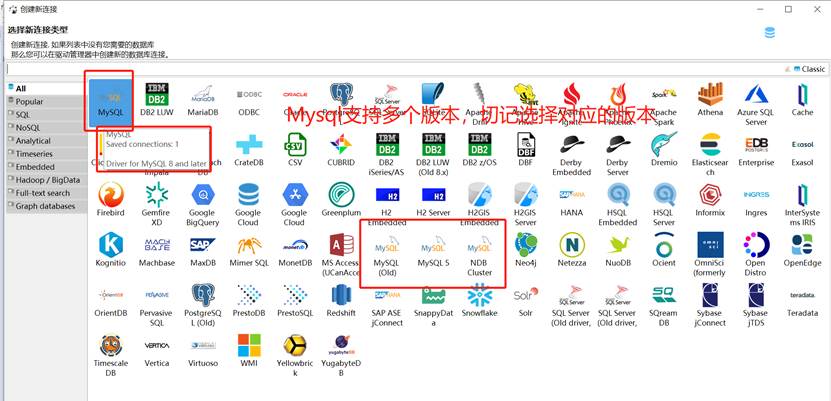This screenshot has height=401, width=831.
Task: Pick the CrateDB driver
Action: tap(249, 150)
